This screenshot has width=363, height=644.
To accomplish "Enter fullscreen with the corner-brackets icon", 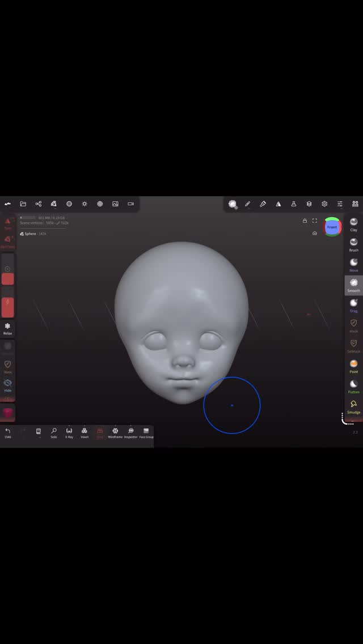I will pyautogui.click(x=314, y=221).
